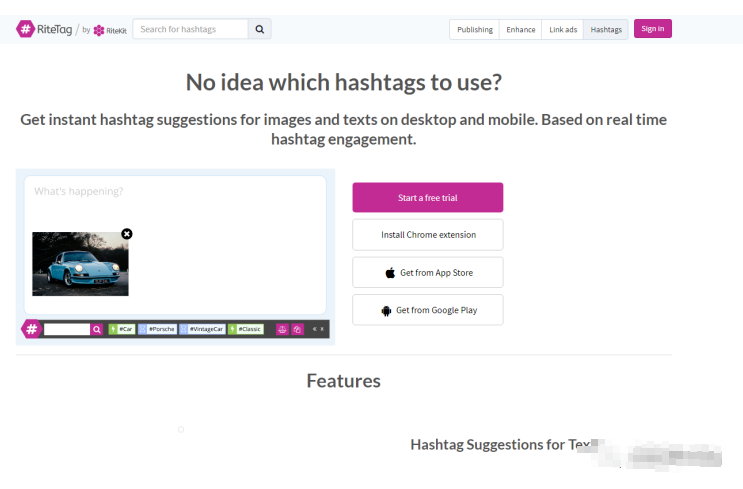The height and width of the screenshot is (489, 743).
Task: Select the #Classic hashtag suggestion
Action: click(245, 329)
